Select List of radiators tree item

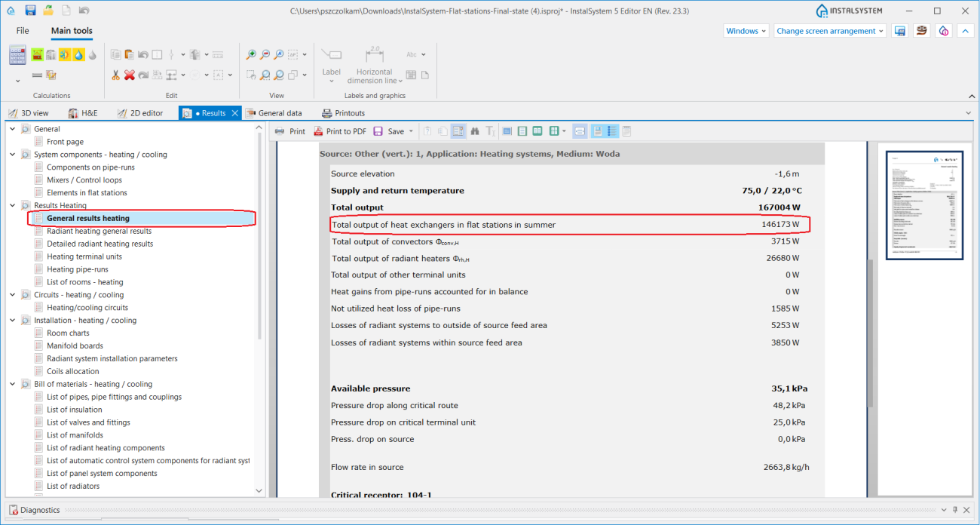[73, 487]
